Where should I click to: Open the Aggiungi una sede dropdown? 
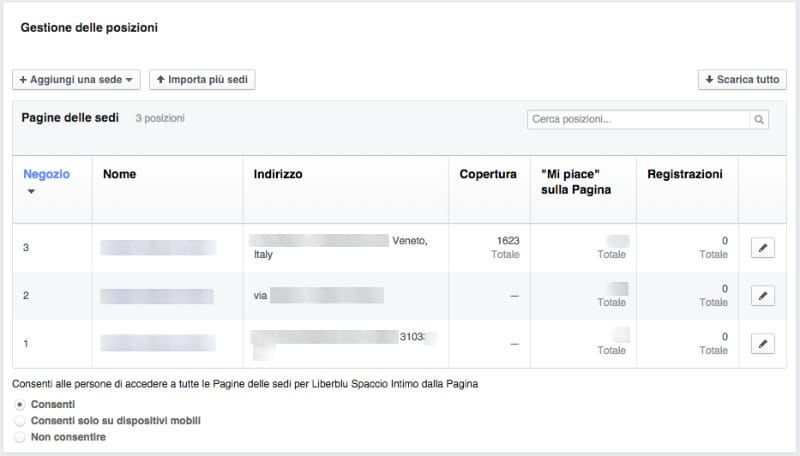[76, 80]
